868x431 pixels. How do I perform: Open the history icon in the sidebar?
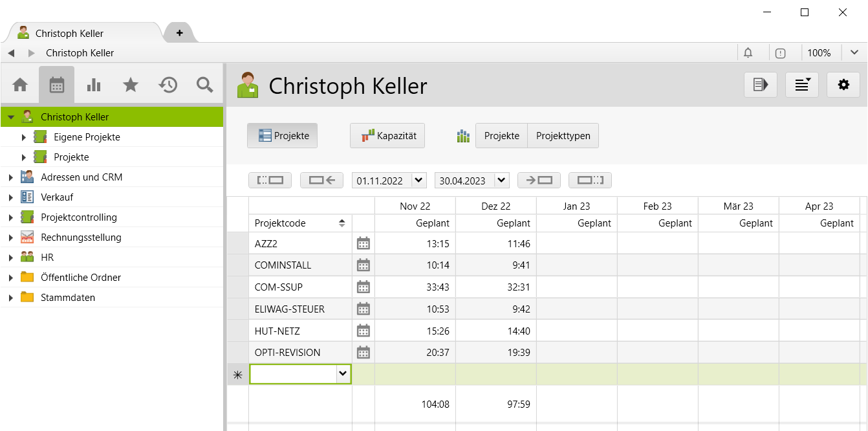point(168,84)
